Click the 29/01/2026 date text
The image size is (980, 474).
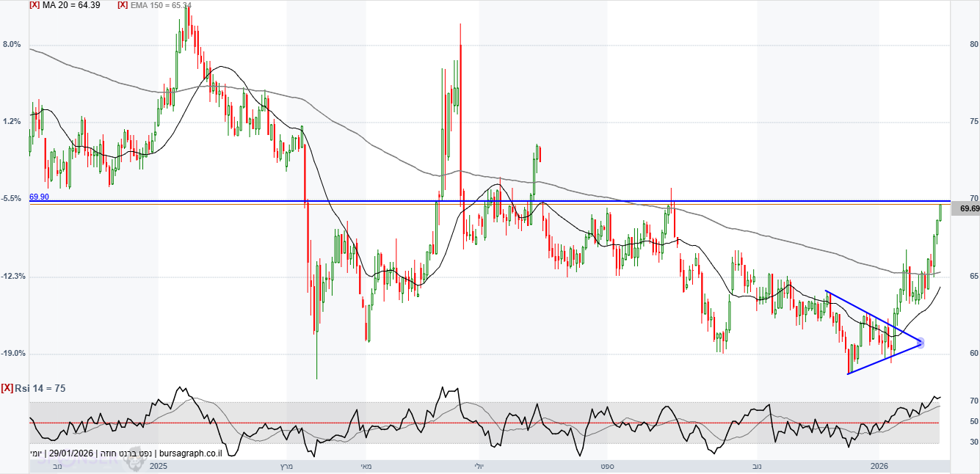pyautogui.click(x=70, y=454)
